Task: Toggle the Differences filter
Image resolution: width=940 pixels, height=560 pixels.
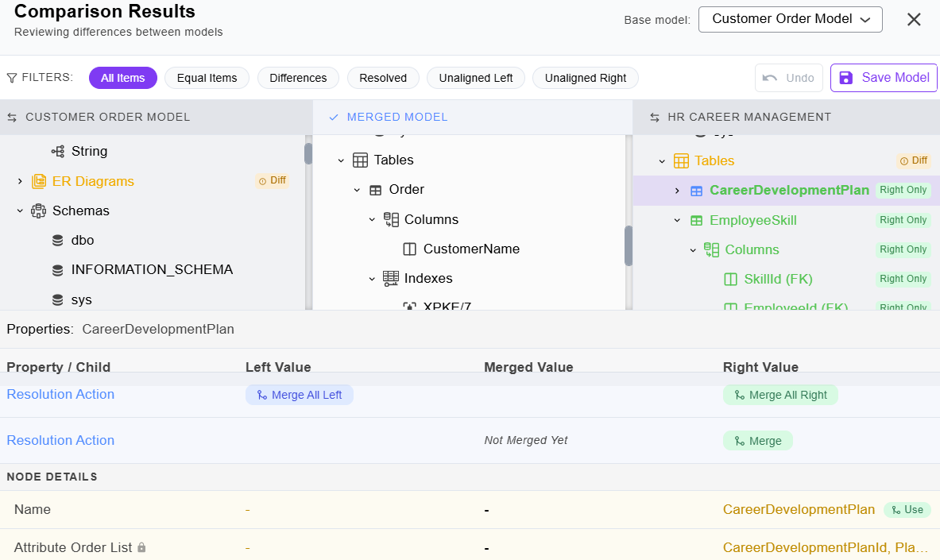Action: 298,78
